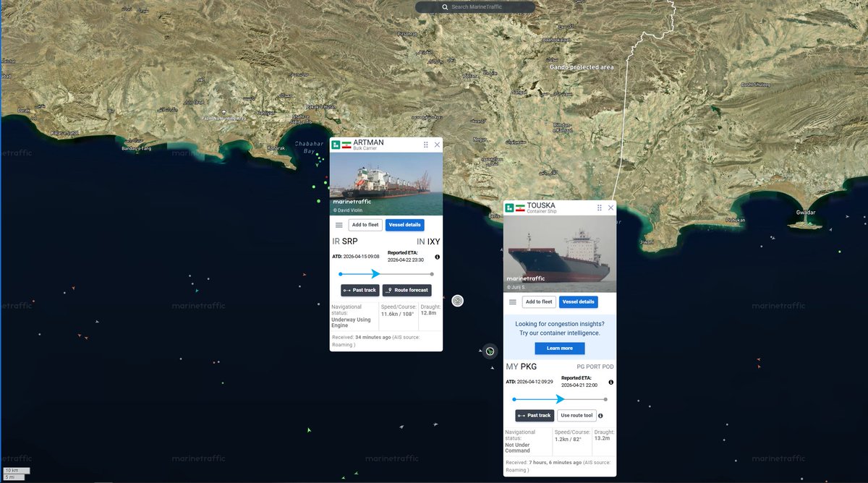Click ARTMAN status Underway Using Engine

pos(351,322)
